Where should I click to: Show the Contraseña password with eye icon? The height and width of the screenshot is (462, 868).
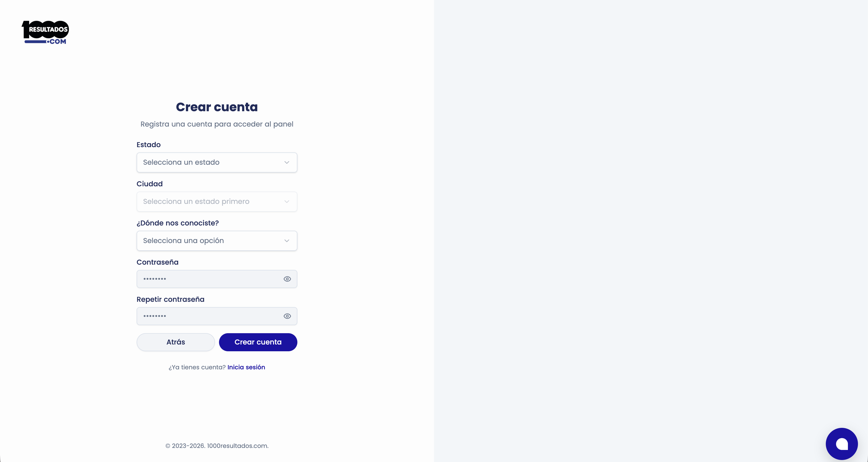[x=287, y=279]
